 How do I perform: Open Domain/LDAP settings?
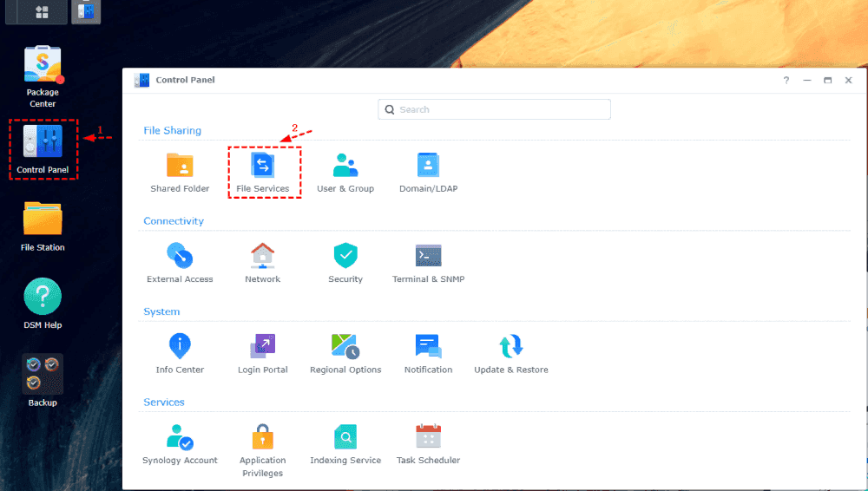click(x=429, y=173)
